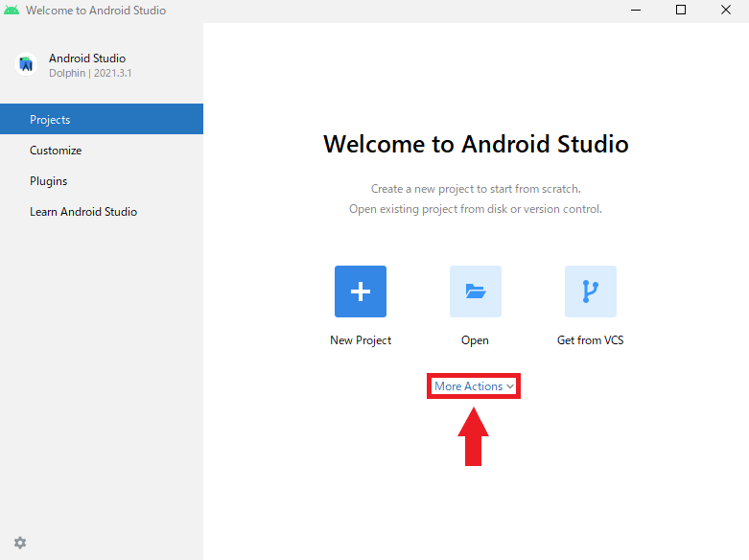
Task: Click the Open folder icon
Action: (476, 292)
